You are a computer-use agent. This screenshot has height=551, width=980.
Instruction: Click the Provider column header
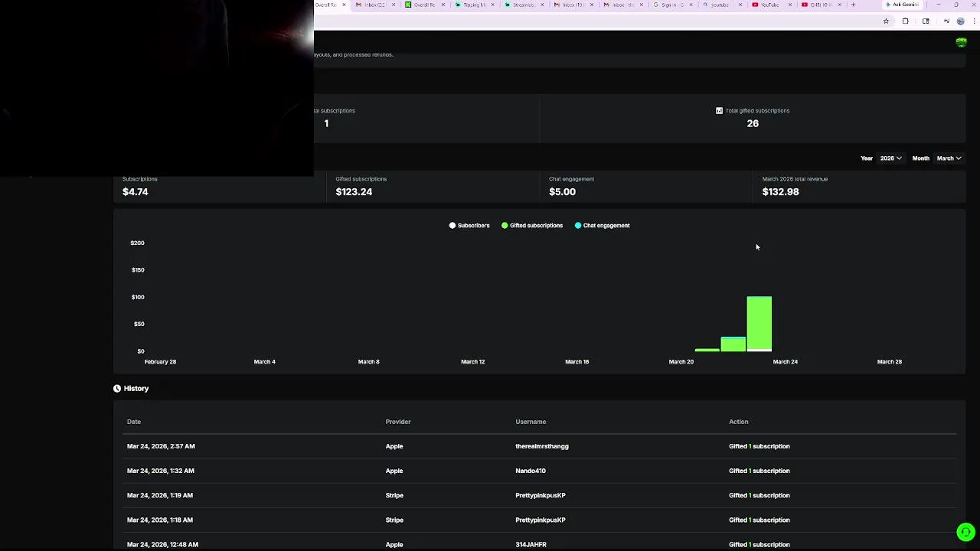click(x=398, y=422)
